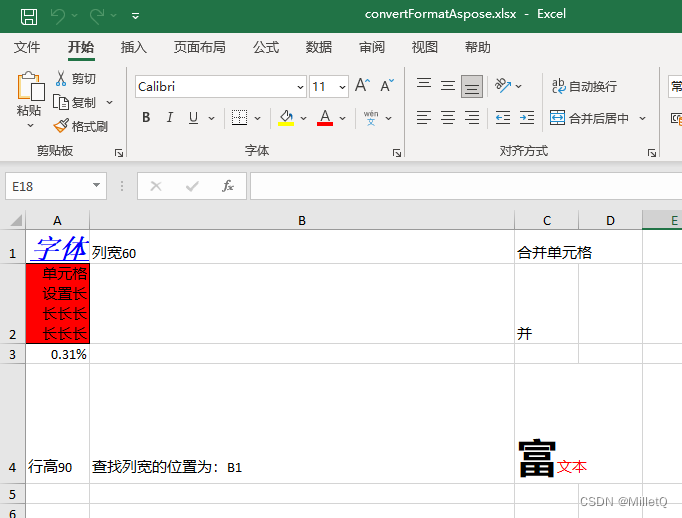
Task: Expand the 合并后居中 dropdown arrow
Action: point(642,118)
